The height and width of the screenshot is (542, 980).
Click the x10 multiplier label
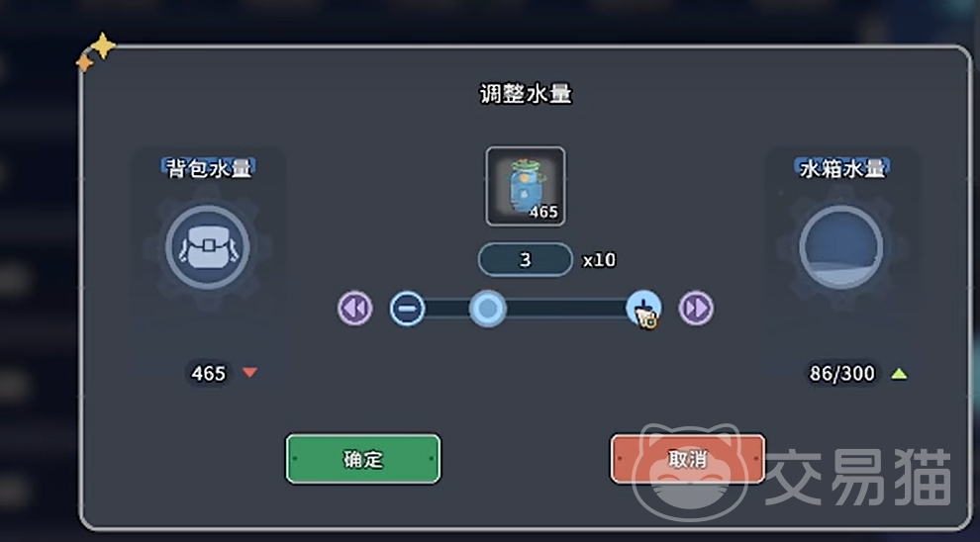(x=599, y=260)
